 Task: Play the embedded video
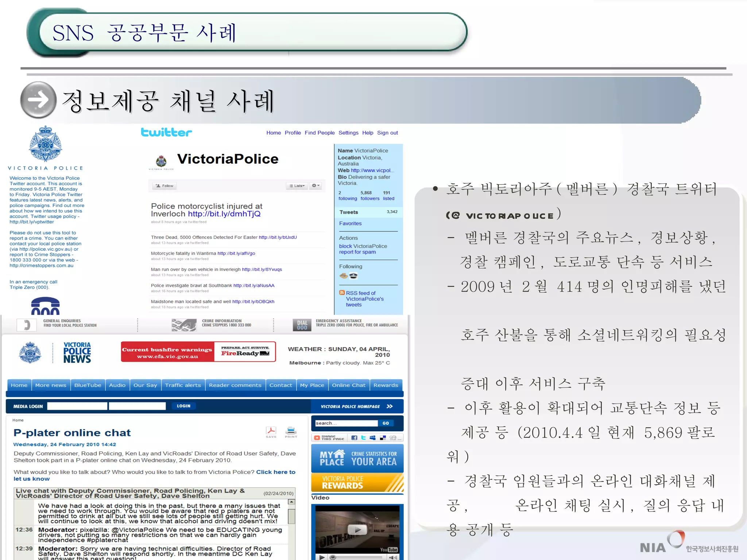(x=357, y=529)
